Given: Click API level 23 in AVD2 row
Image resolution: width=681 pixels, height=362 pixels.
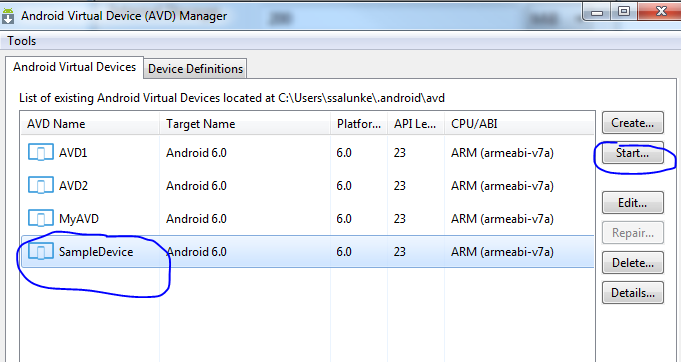Looking at the screenshot, I should [400, 186].
